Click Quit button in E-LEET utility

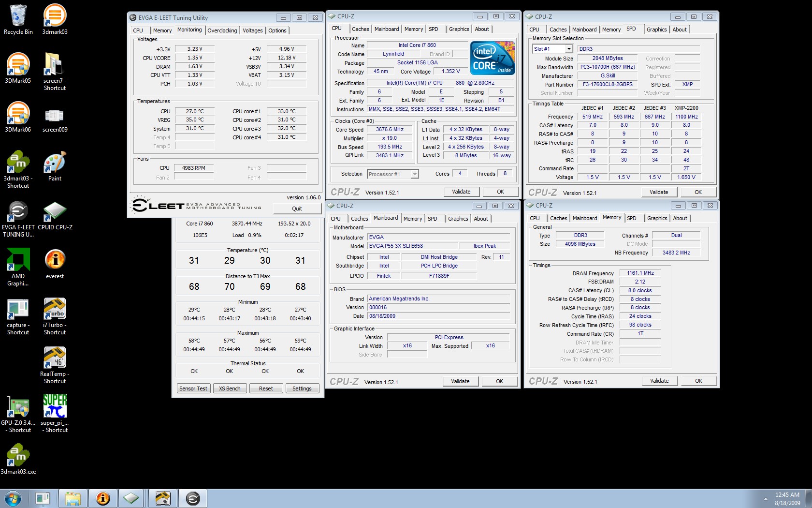(x=297, y=209)
